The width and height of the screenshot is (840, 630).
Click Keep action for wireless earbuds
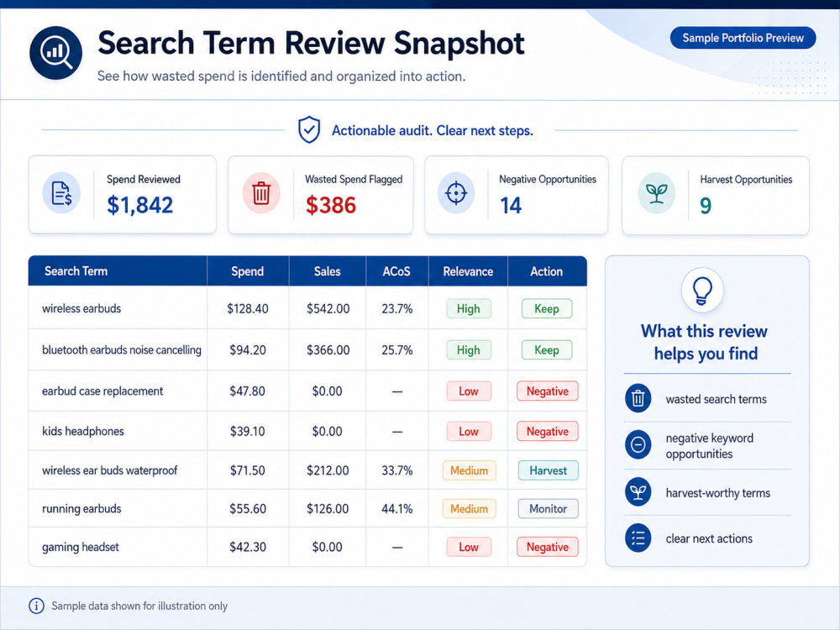pyautogui.click(x=547, y=308)
